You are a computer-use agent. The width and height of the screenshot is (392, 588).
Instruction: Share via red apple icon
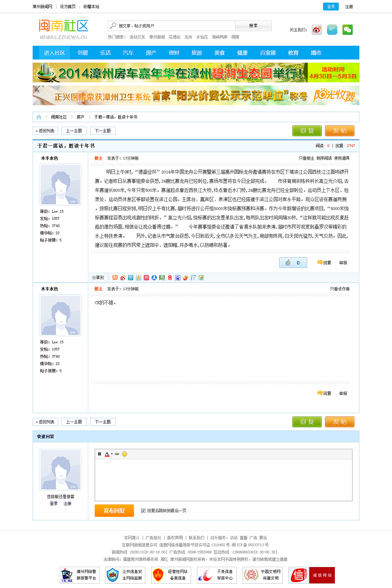[x=186, y=278]
